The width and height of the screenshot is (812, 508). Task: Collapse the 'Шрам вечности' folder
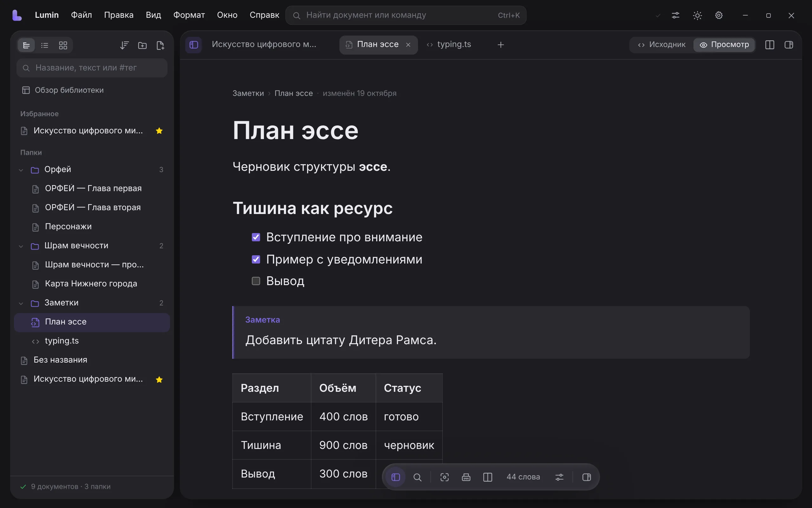click(x=21, y=246)
